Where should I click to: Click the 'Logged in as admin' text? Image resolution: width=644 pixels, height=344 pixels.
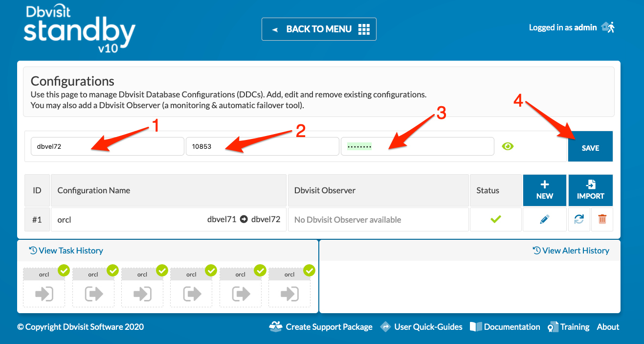563,27
